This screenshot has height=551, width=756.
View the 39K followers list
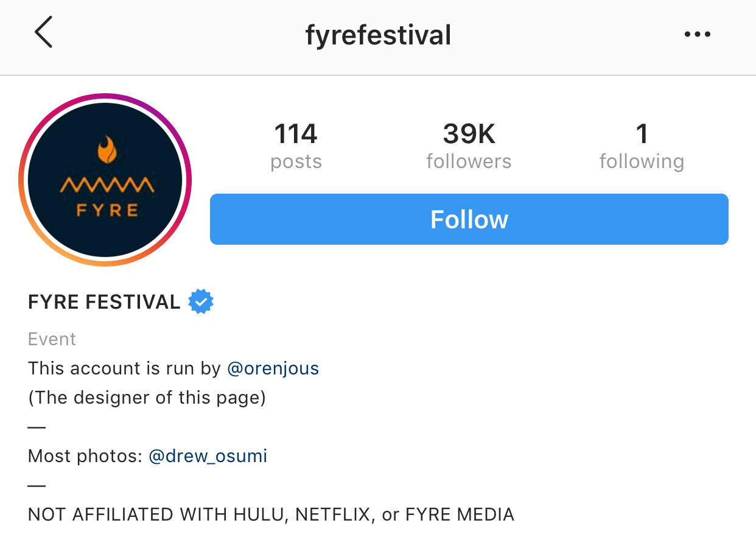469,133
